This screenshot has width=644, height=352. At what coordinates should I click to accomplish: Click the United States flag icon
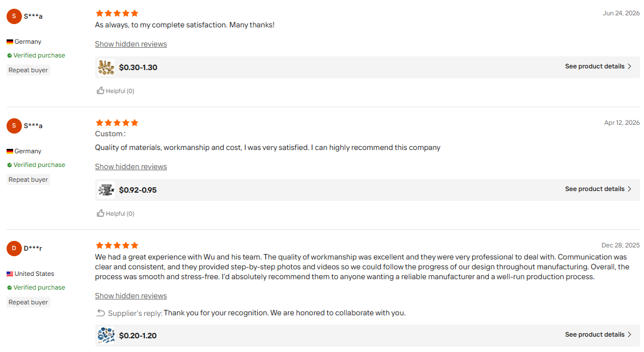(10, 274)
